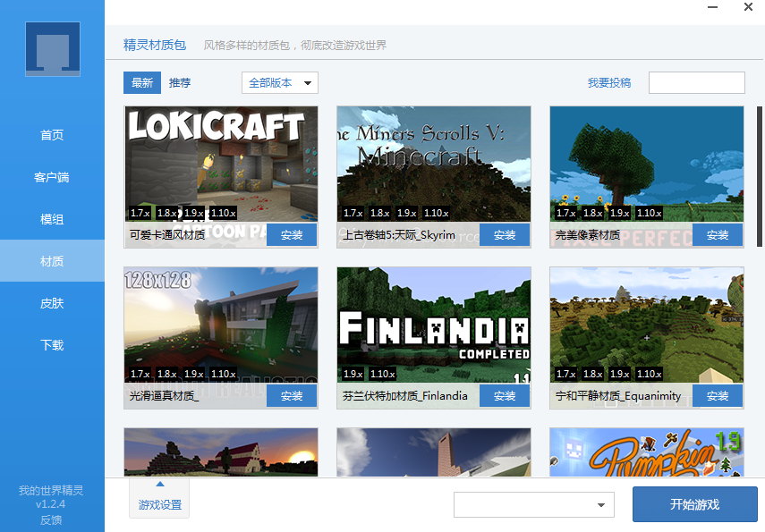Open the 首页 home section

[52, 135]
